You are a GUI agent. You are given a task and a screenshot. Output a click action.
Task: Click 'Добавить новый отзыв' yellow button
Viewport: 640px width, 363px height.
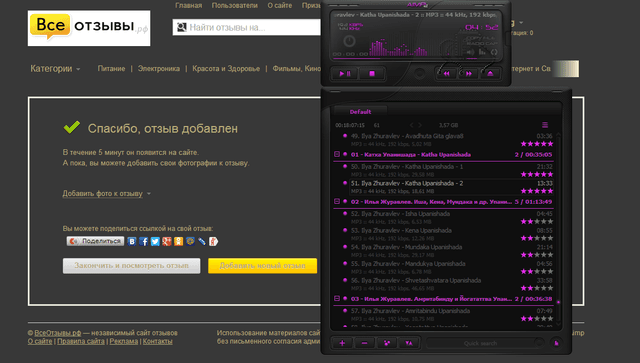click(x=262, y=265)
